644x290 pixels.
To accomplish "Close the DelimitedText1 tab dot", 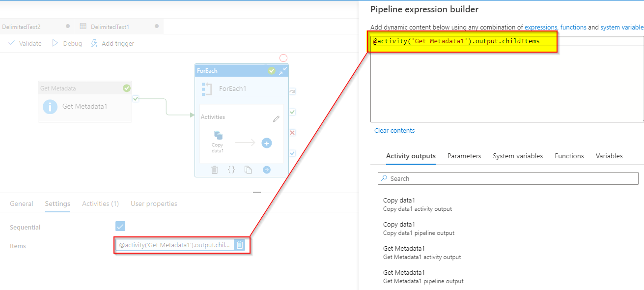I will 157,26.
